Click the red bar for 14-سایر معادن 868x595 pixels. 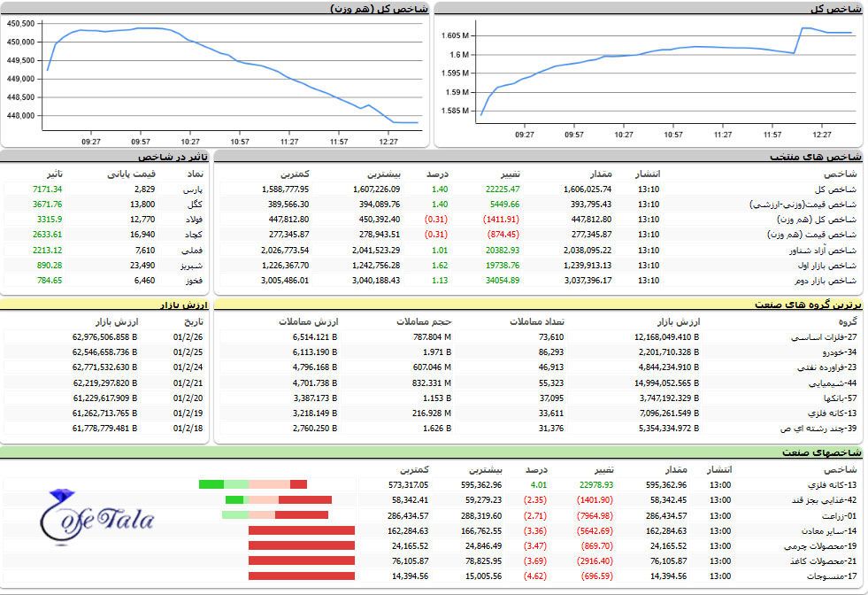(301, 530)
